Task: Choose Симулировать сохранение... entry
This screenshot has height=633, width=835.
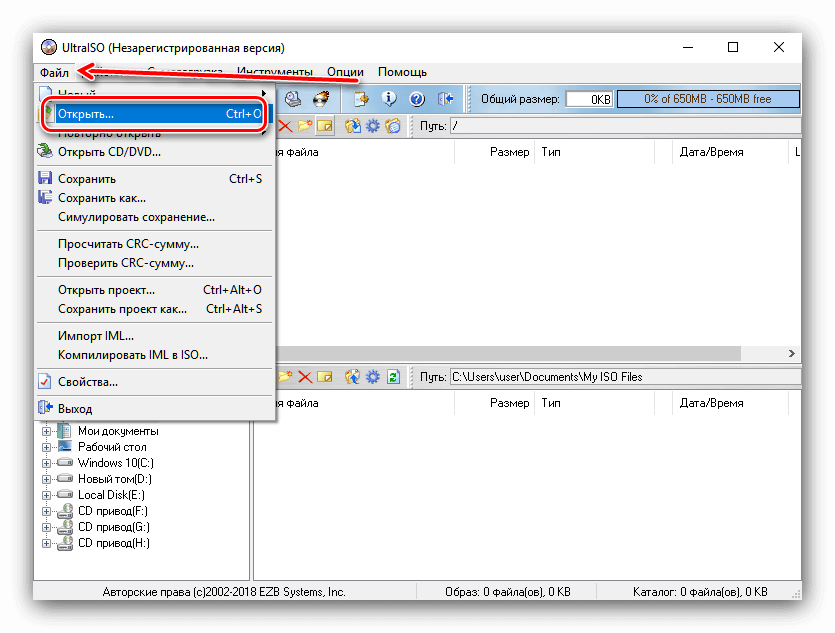Action: point(154,217)
